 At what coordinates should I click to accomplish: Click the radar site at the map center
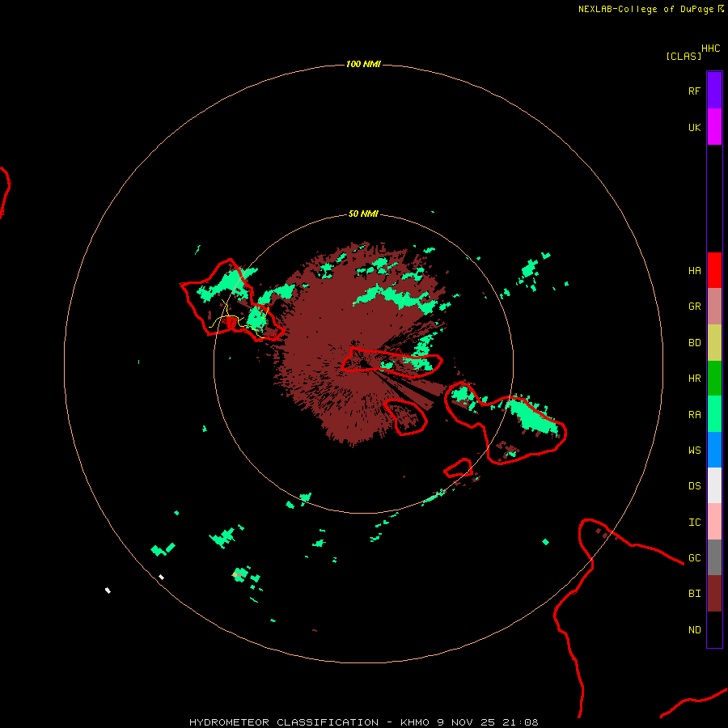point(363,363)
